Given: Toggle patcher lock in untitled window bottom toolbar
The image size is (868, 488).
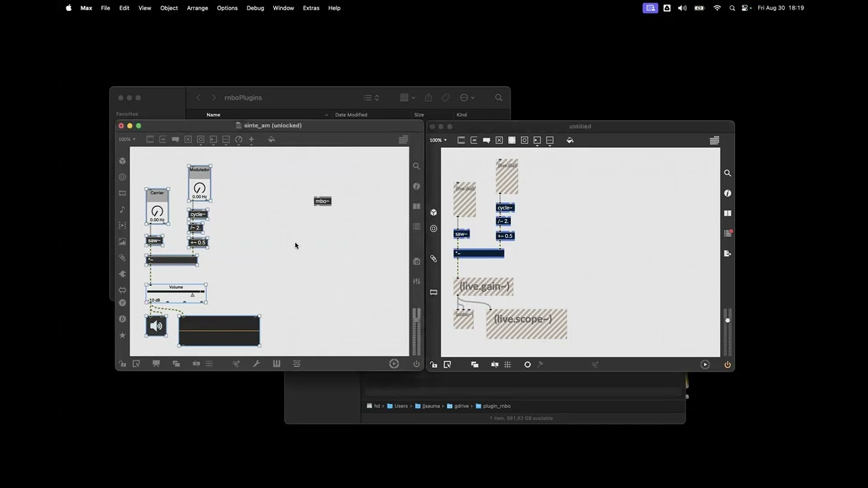Looking at the screenshot, I should (x=434, y=365).
